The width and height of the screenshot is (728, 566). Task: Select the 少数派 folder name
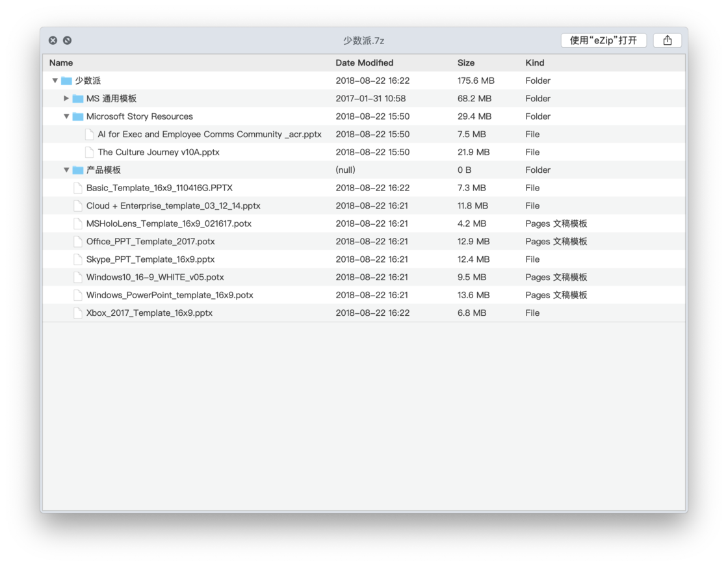tap(88, 81)
